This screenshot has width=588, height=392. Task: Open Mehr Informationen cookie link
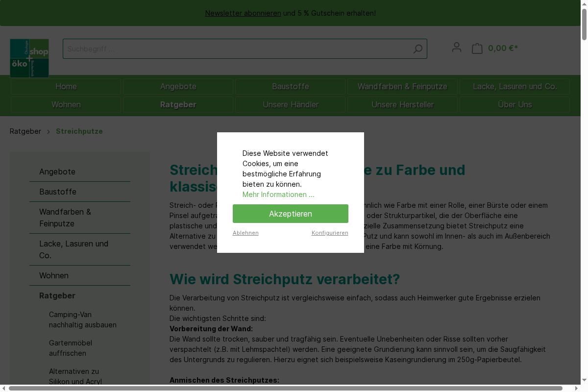[x=278, y=195]
